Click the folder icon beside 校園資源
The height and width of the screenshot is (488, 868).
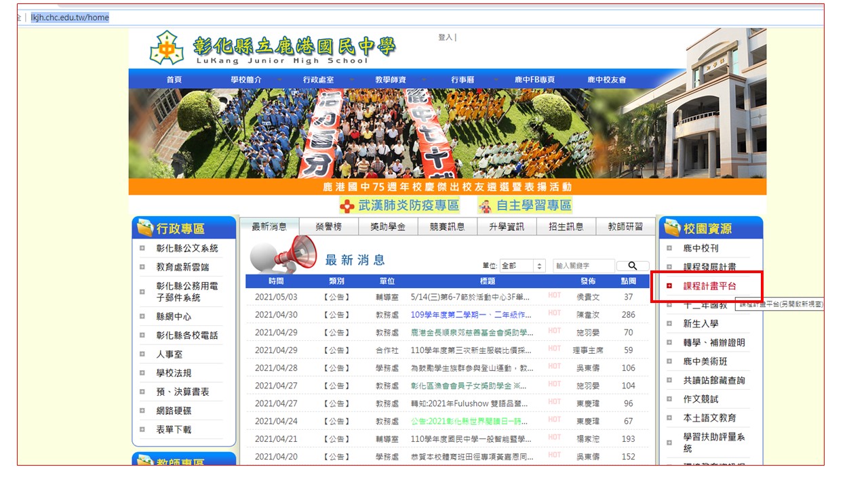click(x=671, y=228)
